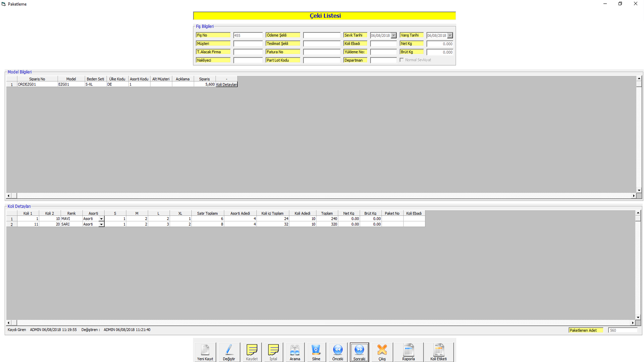Click into the Müşteri input field
This screenshot has width=644, height=362.
[x=248, y=44]
